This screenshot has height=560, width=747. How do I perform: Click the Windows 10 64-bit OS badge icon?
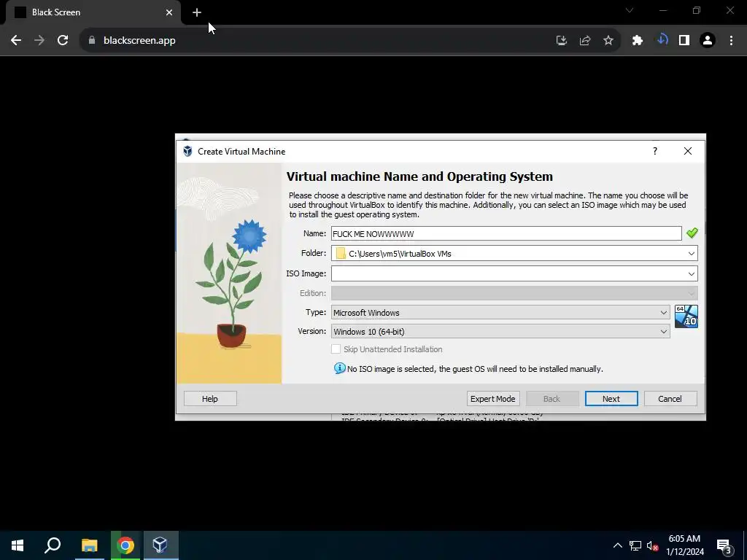tap(686, 316)
